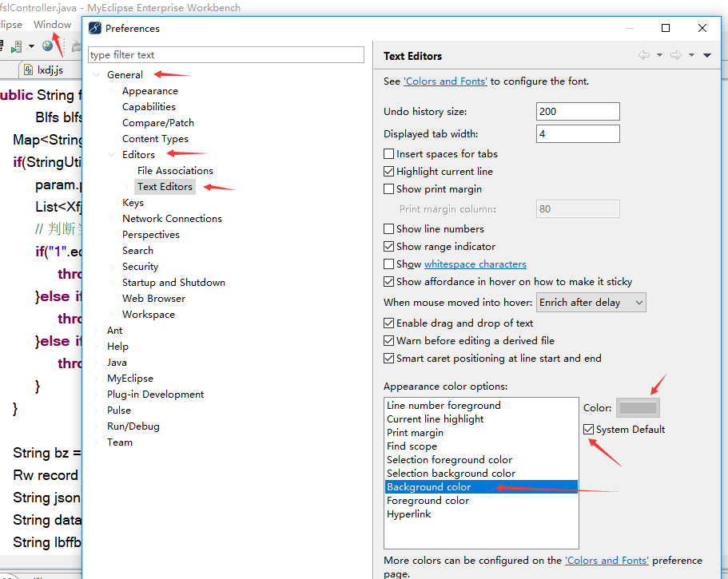Expand the Text Editors tree node
The image size is (728, 579).
(127, 187)
